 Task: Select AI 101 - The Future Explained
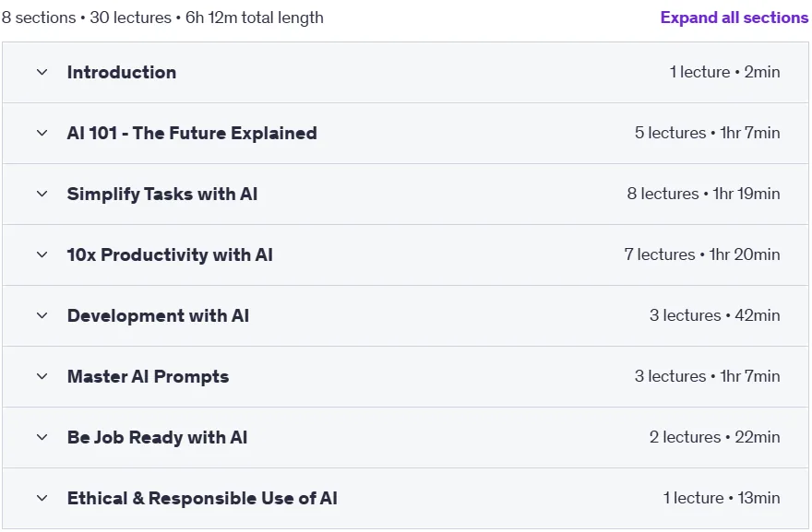(x=192, y=133)
